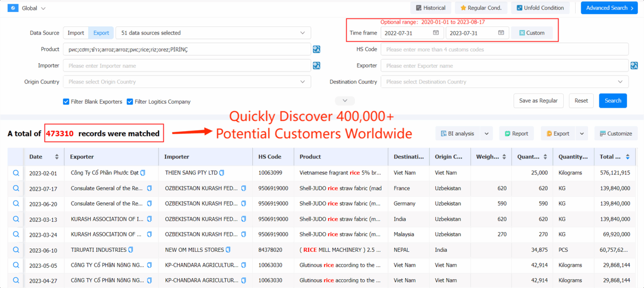Select the Export data source tab

pos(101,33)
